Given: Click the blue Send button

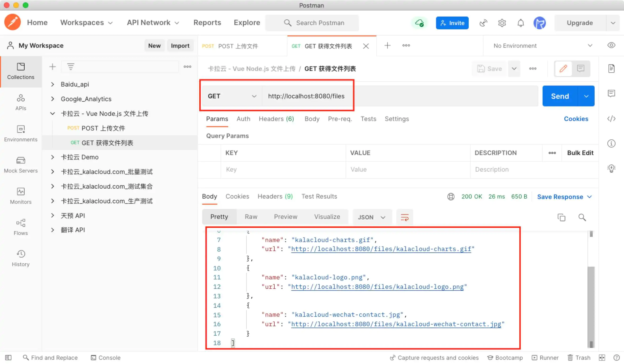Looking at the screenshot, I should 560,96.
